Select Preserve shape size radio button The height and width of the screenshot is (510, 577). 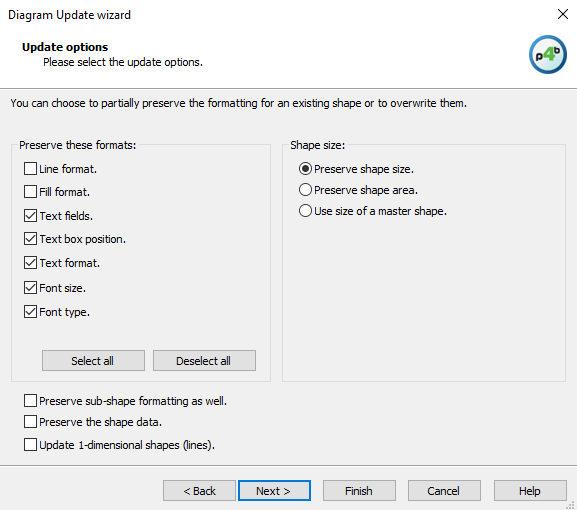tap(305, 169)
